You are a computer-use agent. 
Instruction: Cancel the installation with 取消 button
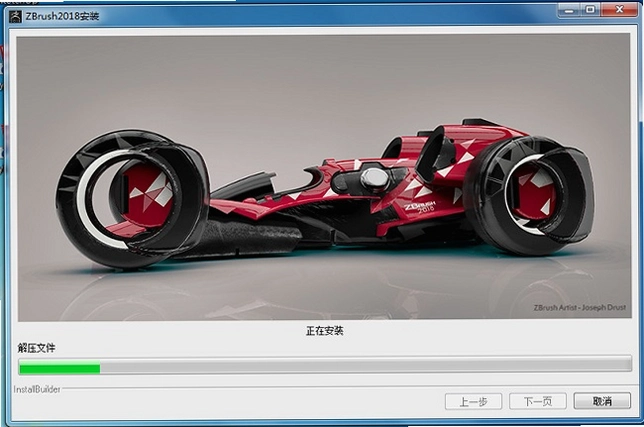point(602,401)
